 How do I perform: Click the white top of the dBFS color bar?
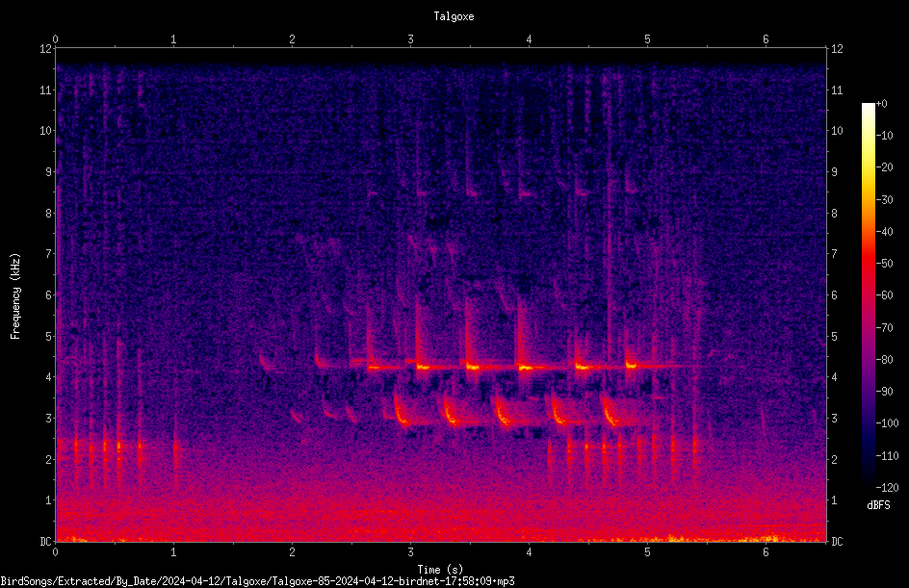tap(868, 107)
